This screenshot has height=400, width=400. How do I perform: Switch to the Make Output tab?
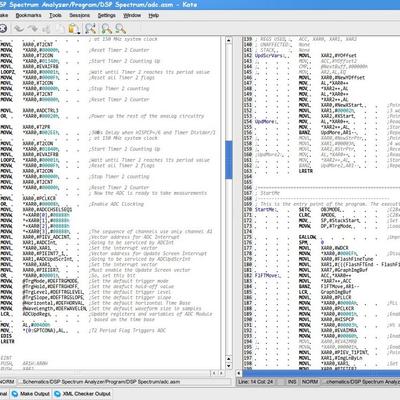(31, 394)
